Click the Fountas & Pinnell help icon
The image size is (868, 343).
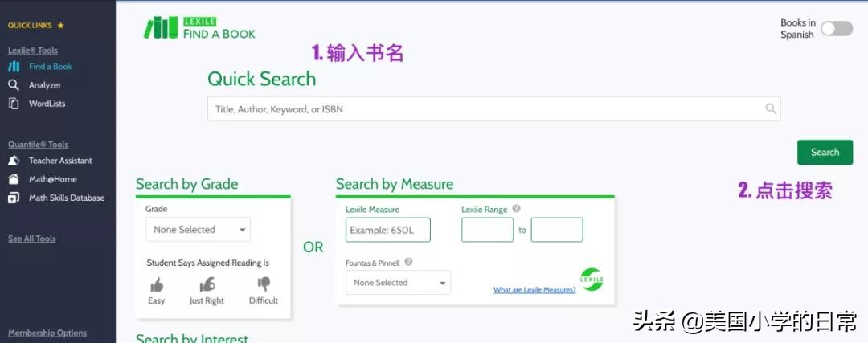(x=408, y=262)
